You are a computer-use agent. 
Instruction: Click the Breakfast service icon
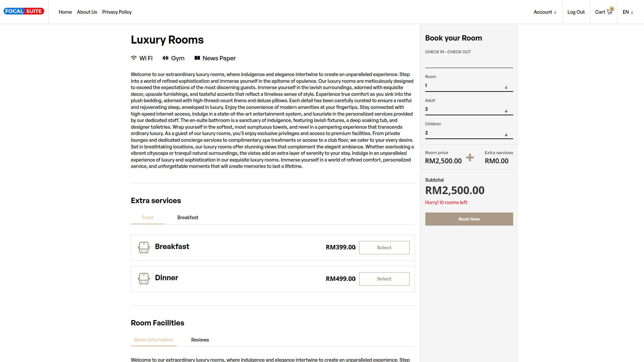(x=144, y=248)
